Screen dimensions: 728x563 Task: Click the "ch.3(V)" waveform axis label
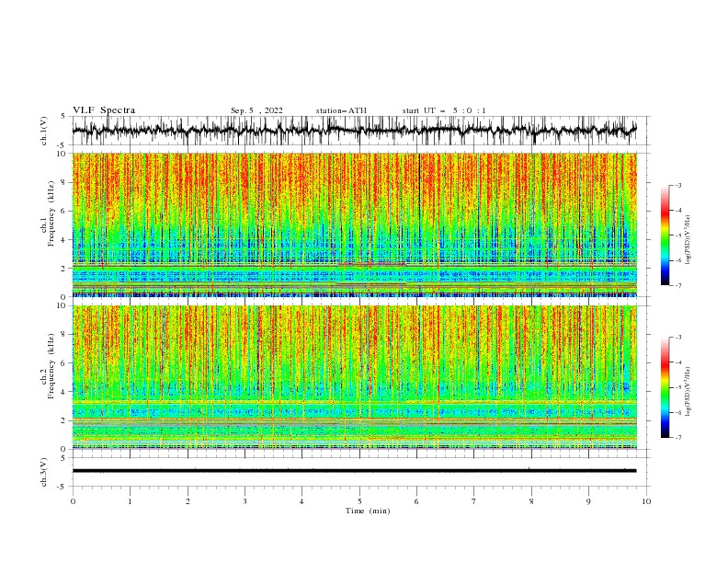pos(44,472)
